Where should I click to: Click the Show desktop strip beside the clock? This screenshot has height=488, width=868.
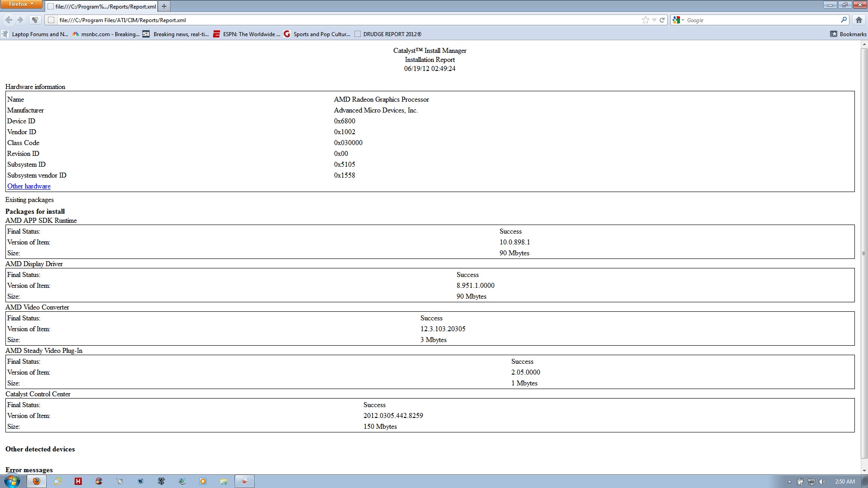865,481
